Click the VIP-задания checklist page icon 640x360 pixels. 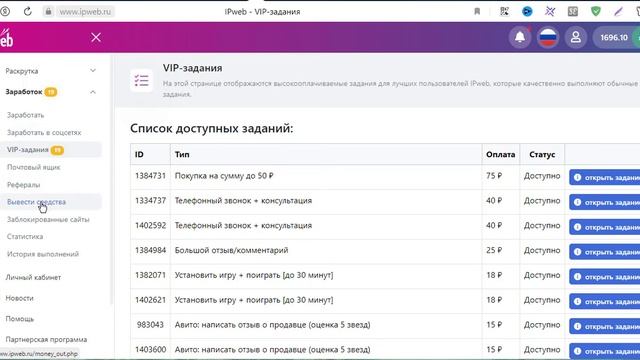click(142, 80)
